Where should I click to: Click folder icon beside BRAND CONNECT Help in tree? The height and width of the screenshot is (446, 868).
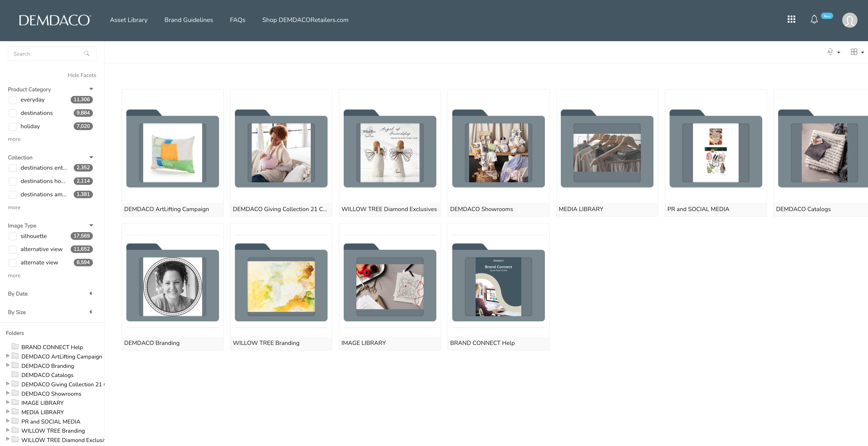coord(15,346)
